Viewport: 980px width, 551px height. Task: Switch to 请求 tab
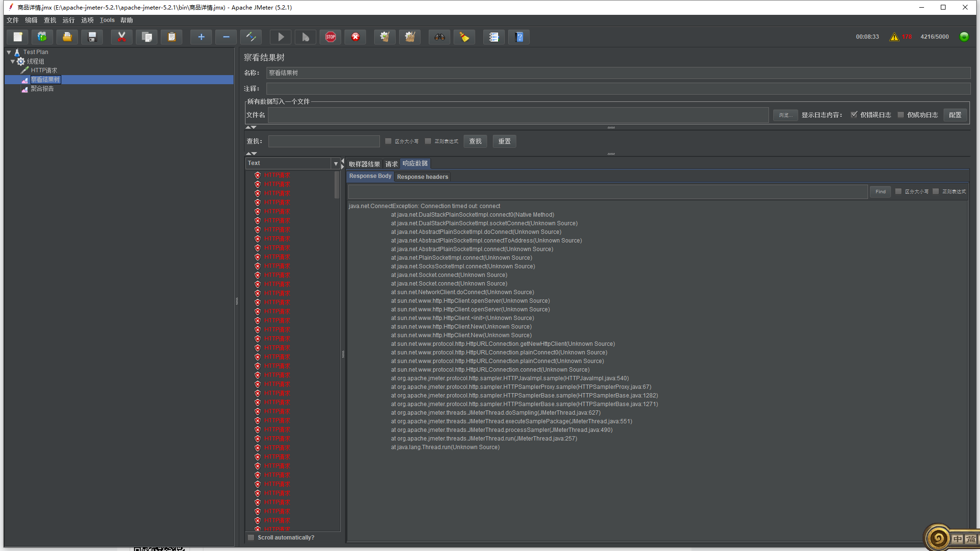coord(391,164)
